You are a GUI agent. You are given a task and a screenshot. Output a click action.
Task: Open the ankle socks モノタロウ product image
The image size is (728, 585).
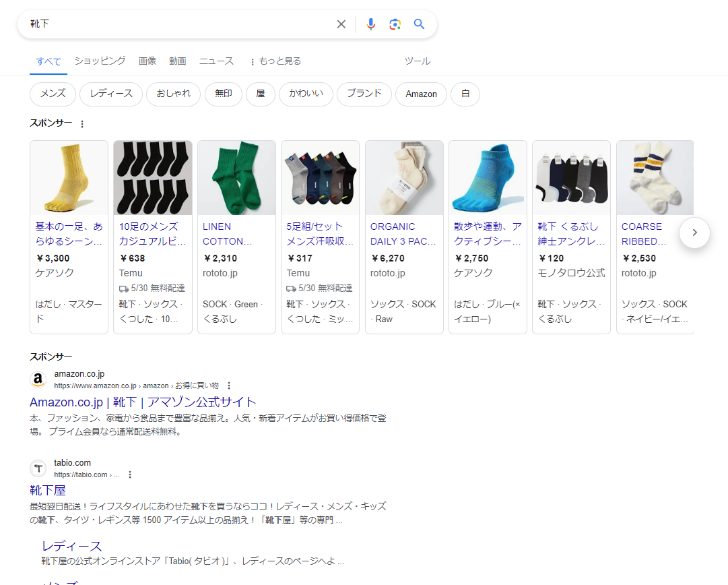(x=572, y=178)
